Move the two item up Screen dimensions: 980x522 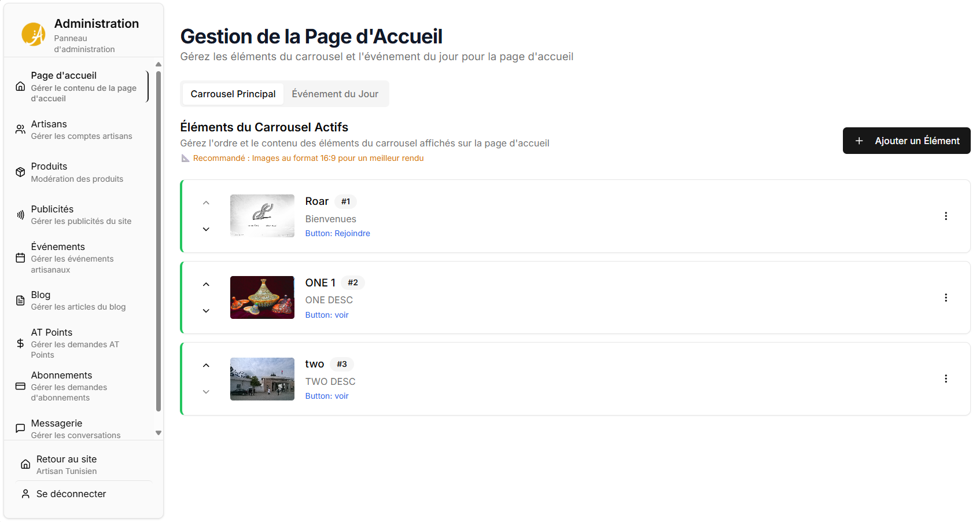pos(206,365)
